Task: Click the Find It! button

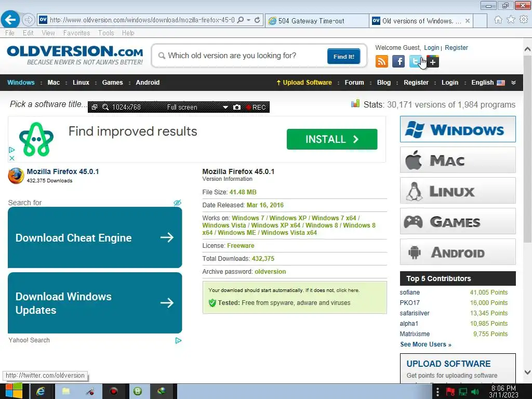Action: point(344,56)
